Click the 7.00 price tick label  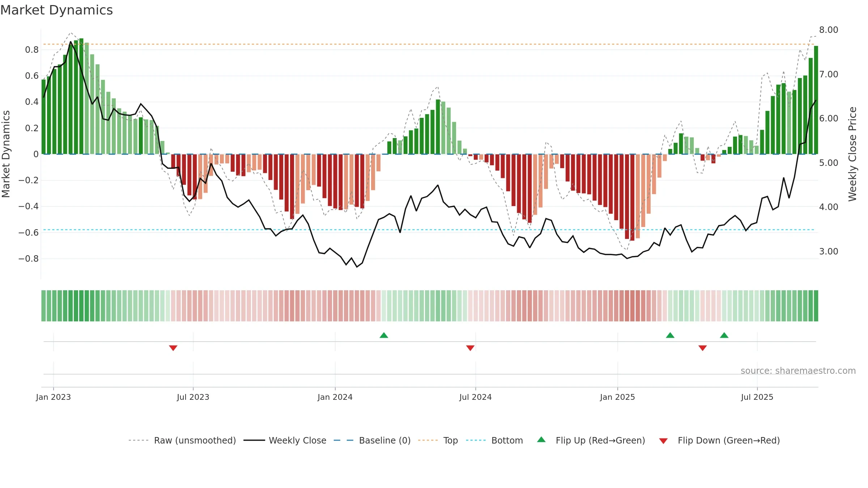pyautogui.click(x=829, y=74)
